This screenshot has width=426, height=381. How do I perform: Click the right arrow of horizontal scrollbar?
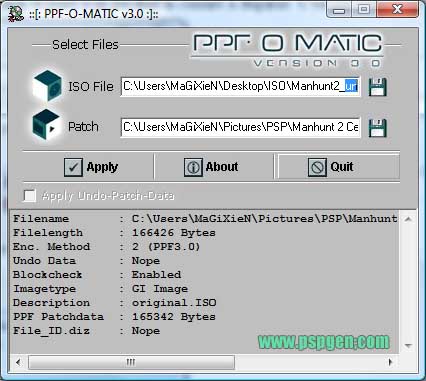click(x=391, y=362)
